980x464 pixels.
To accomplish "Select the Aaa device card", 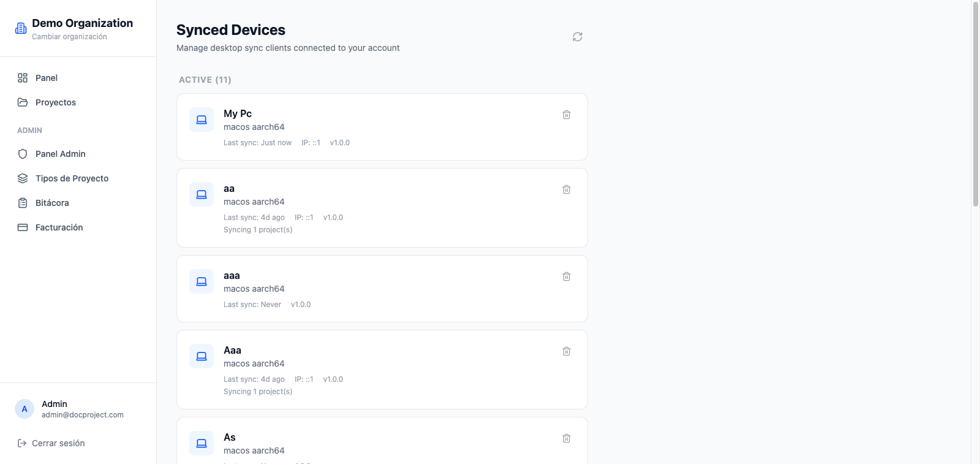I will point(382,370).
